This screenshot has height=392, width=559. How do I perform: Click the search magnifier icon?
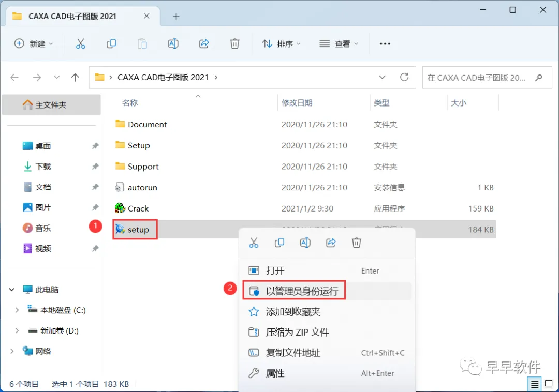[539, 77]
